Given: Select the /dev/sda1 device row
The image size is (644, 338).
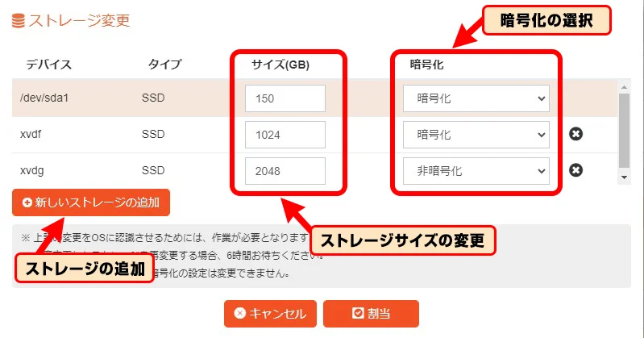Looking at the screenshot, I should tap(314, 98).
